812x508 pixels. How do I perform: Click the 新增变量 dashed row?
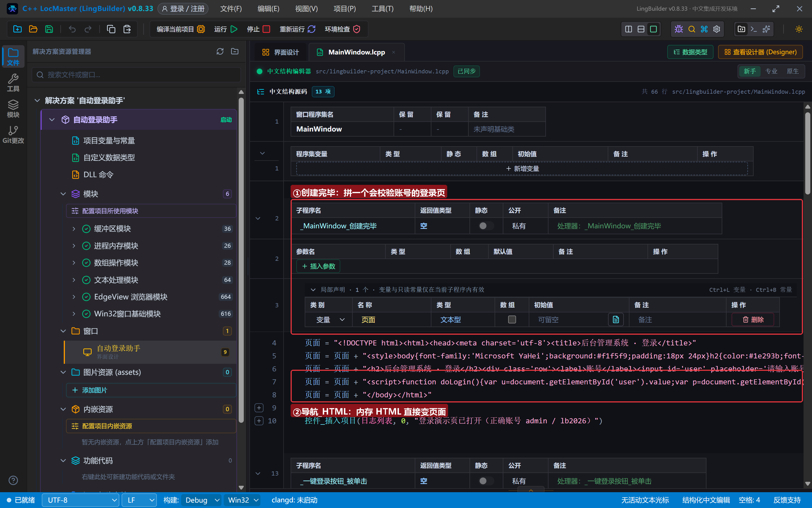(522, 169)
